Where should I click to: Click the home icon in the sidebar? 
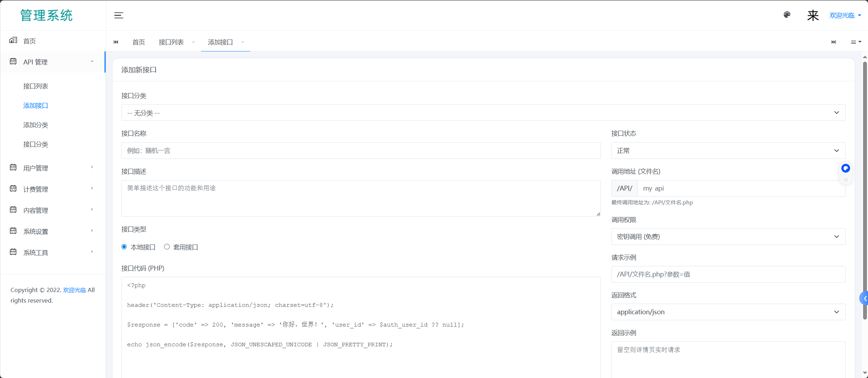[x=13, y=41]
